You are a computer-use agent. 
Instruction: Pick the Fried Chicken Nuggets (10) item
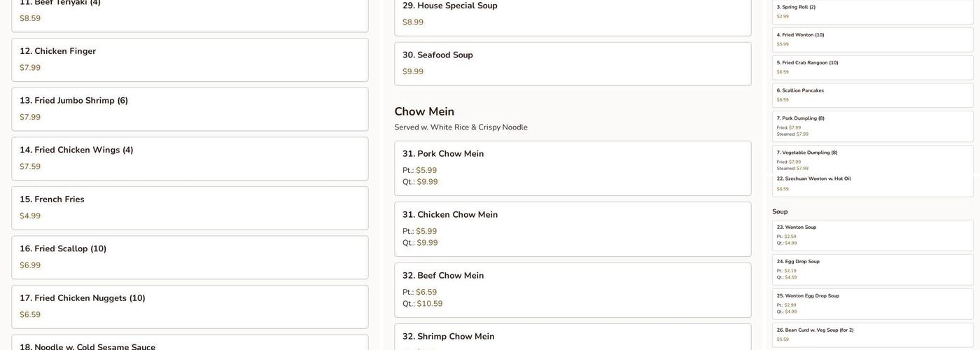[190, 307]
